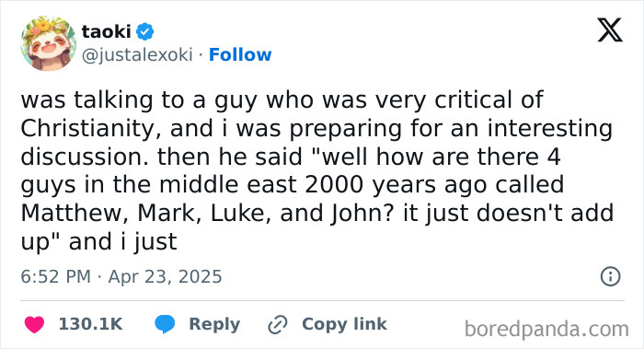Viewport: 644px width, 349px height.
Task: Choose the Copy link text
Action: point(344,324)
